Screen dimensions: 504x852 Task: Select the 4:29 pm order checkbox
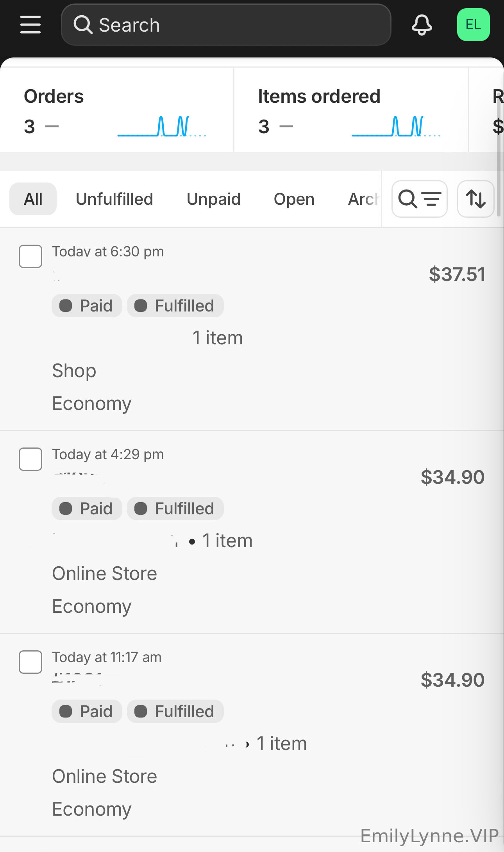(30, 459)
